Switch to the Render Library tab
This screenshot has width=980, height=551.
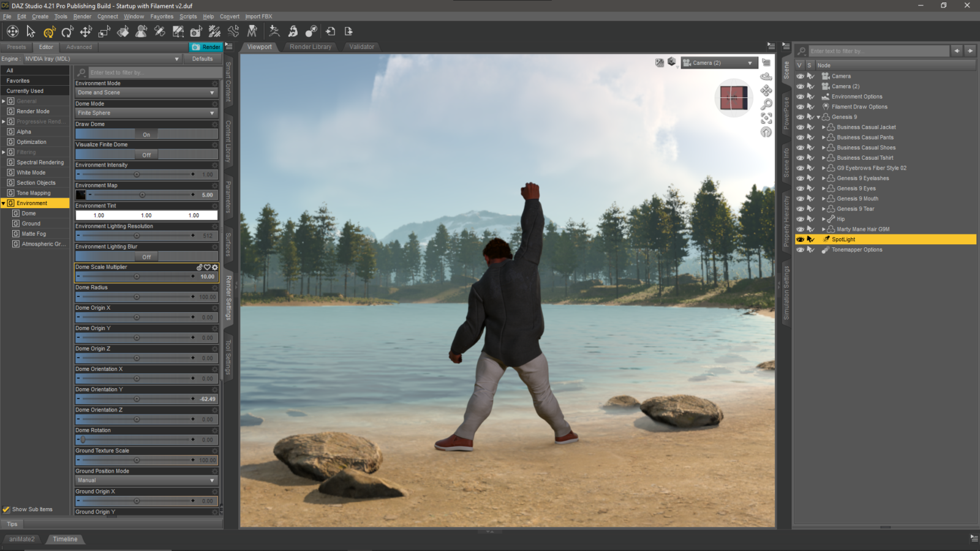click(x=311, y=47)
